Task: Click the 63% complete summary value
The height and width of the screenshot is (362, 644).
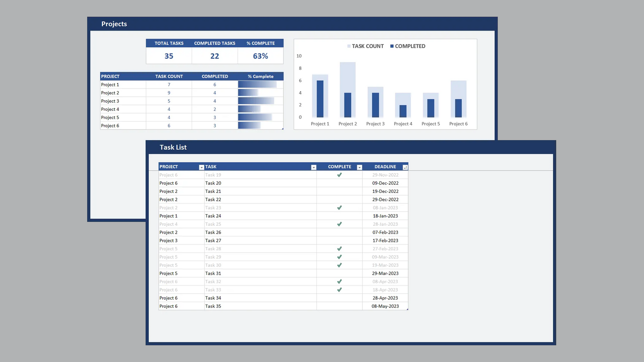Action: (260, 56)
